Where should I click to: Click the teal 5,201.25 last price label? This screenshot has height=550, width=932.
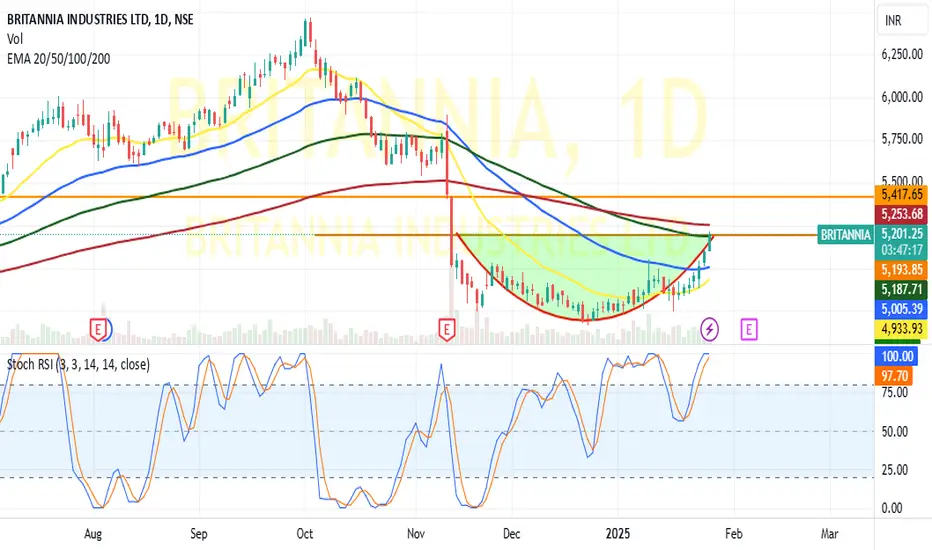pos(902,234)
